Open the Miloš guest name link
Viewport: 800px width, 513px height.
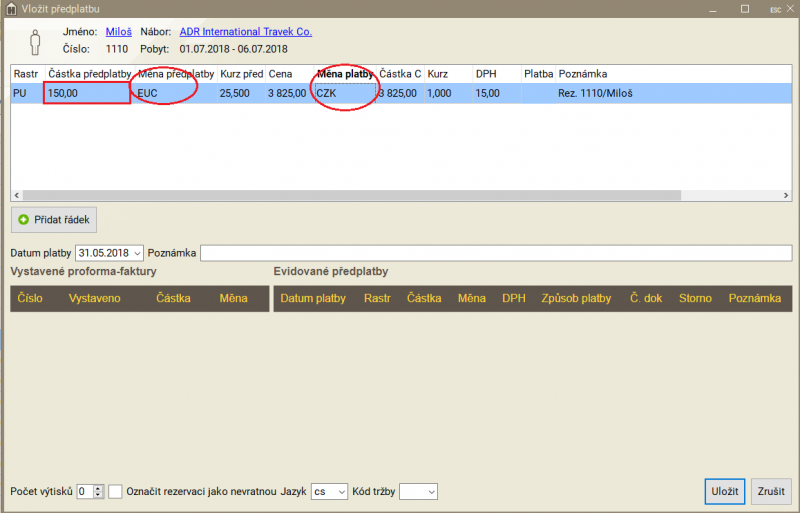(x=118, y=32)
